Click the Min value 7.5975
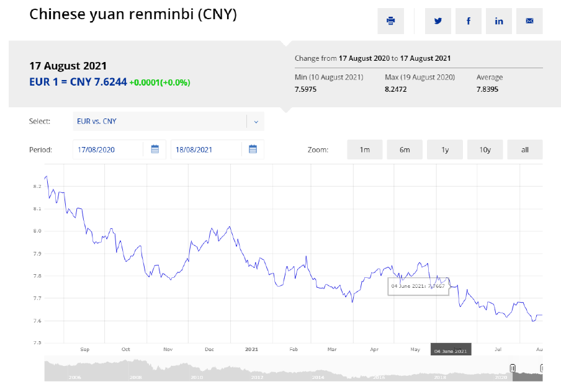The height and width of the screenshot is (392, 561). (305, 89)
